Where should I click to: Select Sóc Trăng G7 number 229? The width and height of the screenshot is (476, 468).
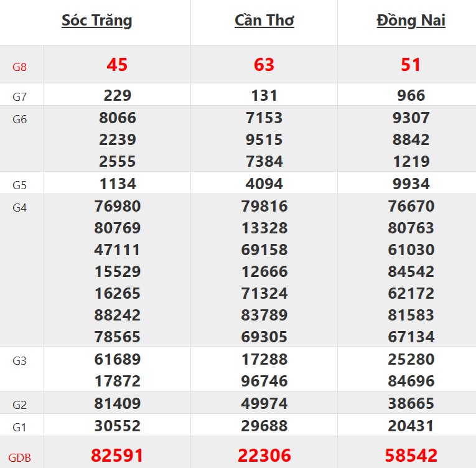point(117,96)
